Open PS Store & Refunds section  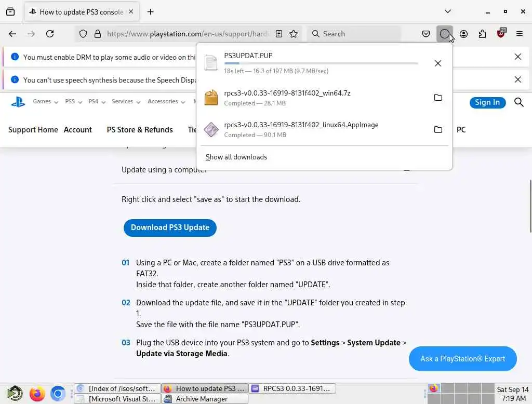[x=140, y=130]
